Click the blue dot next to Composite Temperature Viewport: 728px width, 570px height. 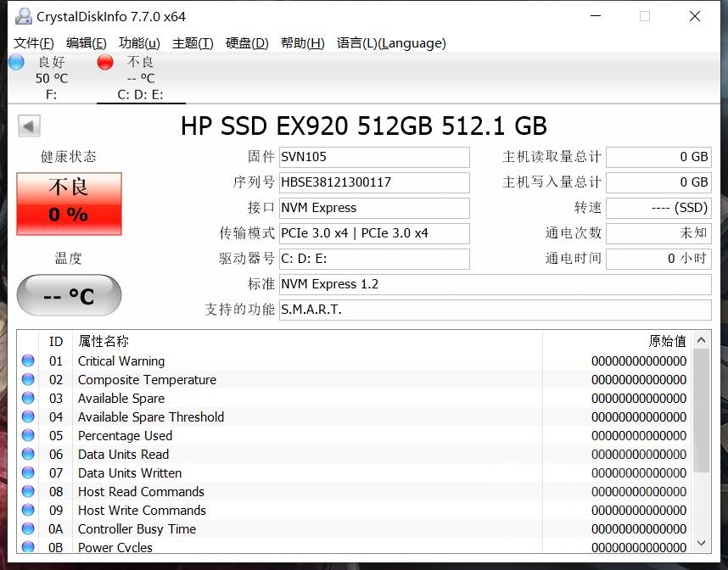pyautogui.click(x=28, y=379)
